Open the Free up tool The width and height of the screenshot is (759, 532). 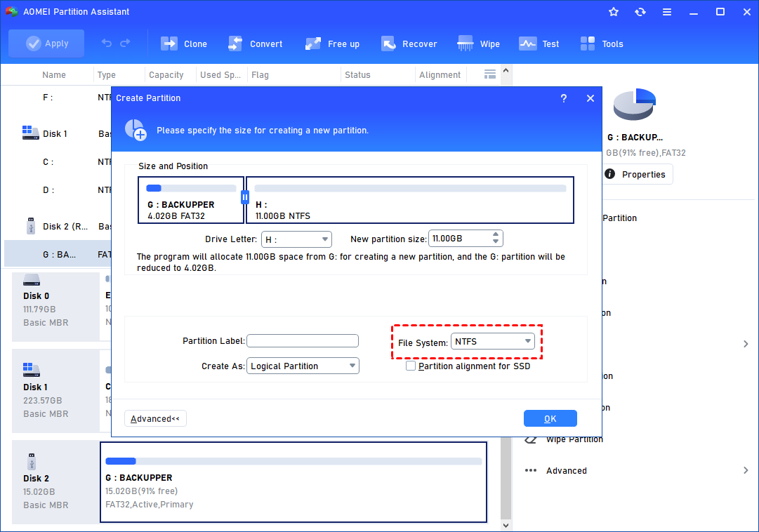[x=333, y=44]
